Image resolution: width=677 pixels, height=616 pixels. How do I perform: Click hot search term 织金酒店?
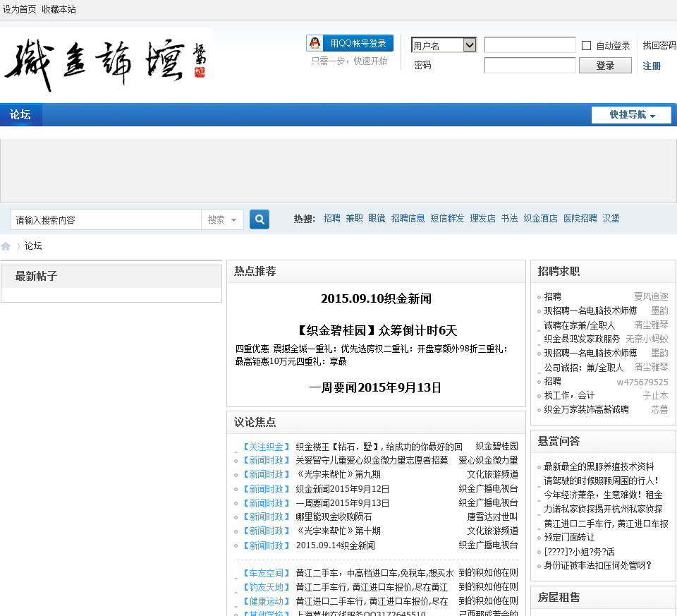click(x=541, y=219)
